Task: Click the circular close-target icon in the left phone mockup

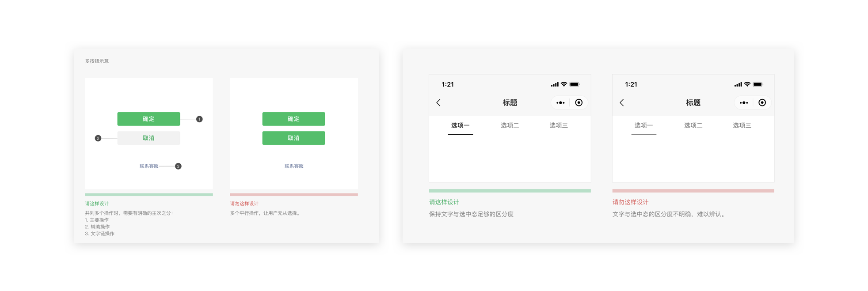Action: click(x=579, y=103)
